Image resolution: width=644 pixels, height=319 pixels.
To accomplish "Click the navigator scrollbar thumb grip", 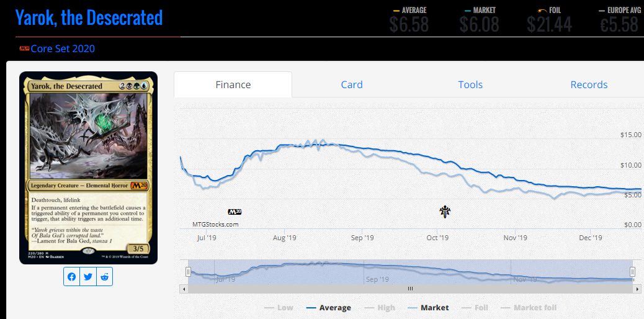I will point(410,289).
